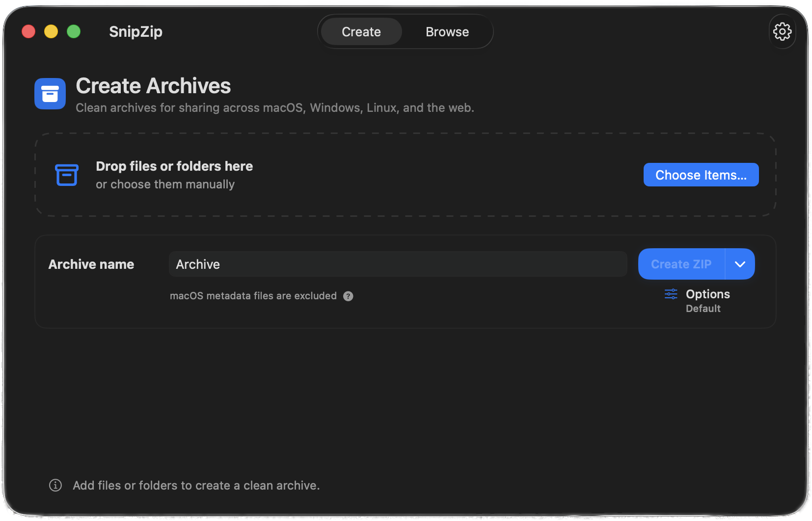Open settings with the gear icon

(x=782, y=32)
